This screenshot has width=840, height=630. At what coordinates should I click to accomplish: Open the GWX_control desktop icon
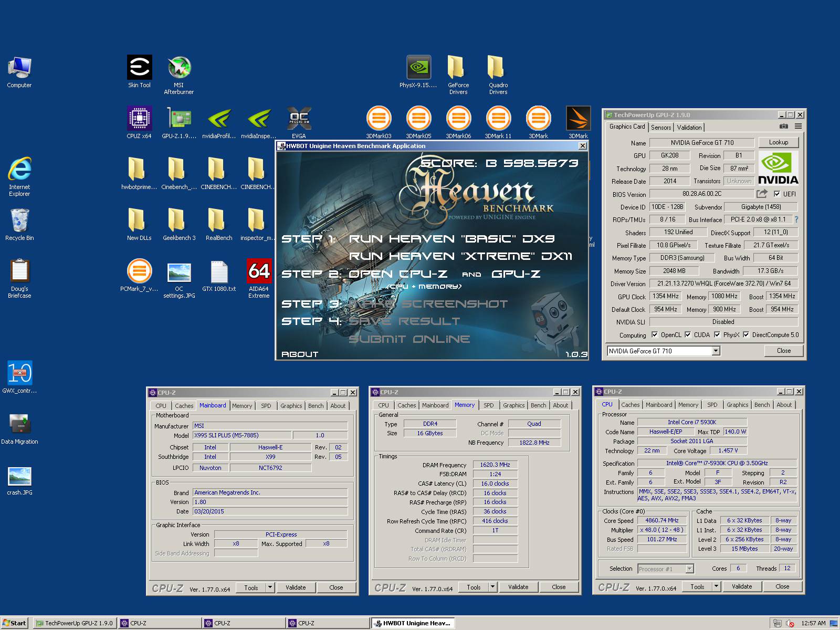(x=19, y=377)
